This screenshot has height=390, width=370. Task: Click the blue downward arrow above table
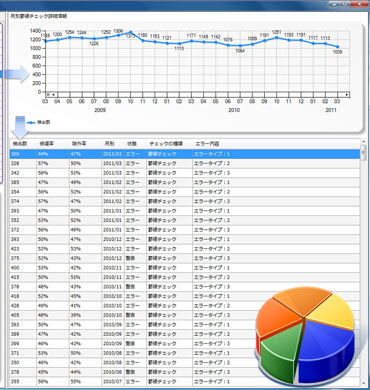[20, 128]
